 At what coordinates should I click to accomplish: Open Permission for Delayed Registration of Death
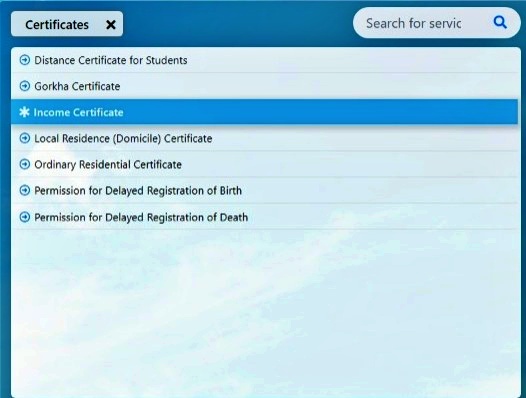coord(264,217)
